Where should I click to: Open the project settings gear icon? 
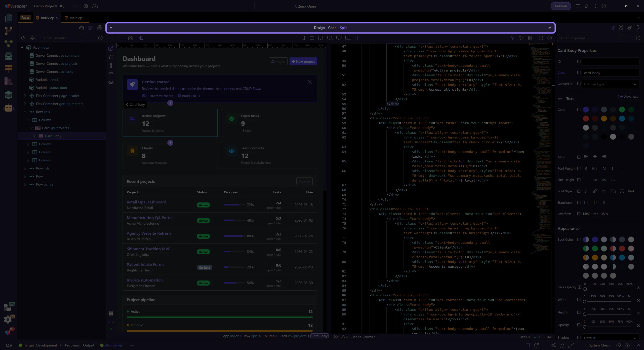(86, 6)
